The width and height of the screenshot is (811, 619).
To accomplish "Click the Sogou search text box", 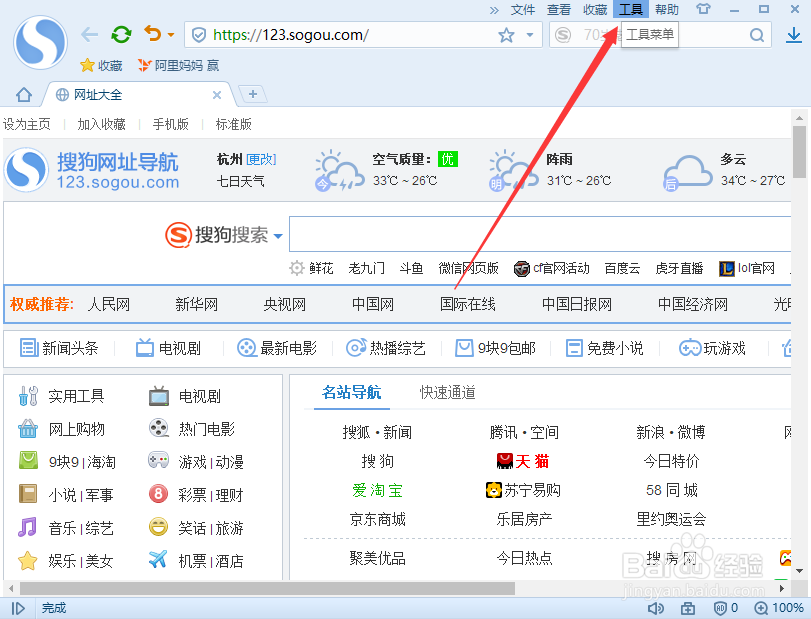I will (x=540, y=234).
